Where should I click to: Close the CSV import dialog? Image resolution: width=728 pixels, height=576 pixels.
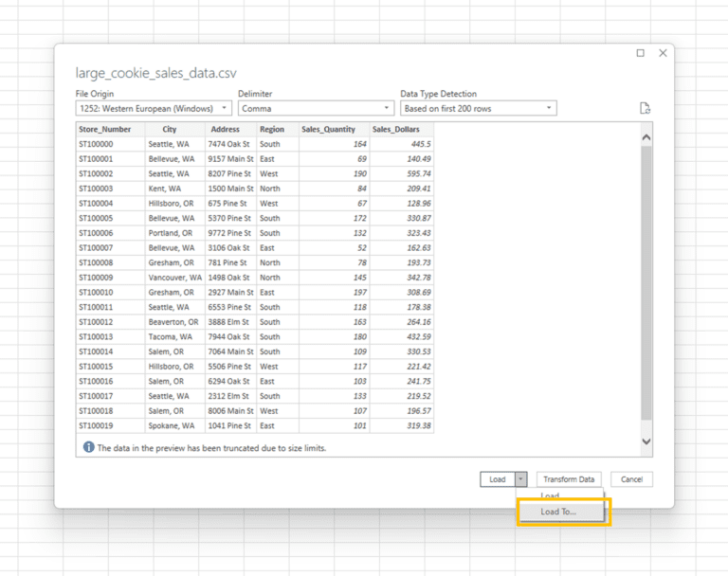(663, 53)
